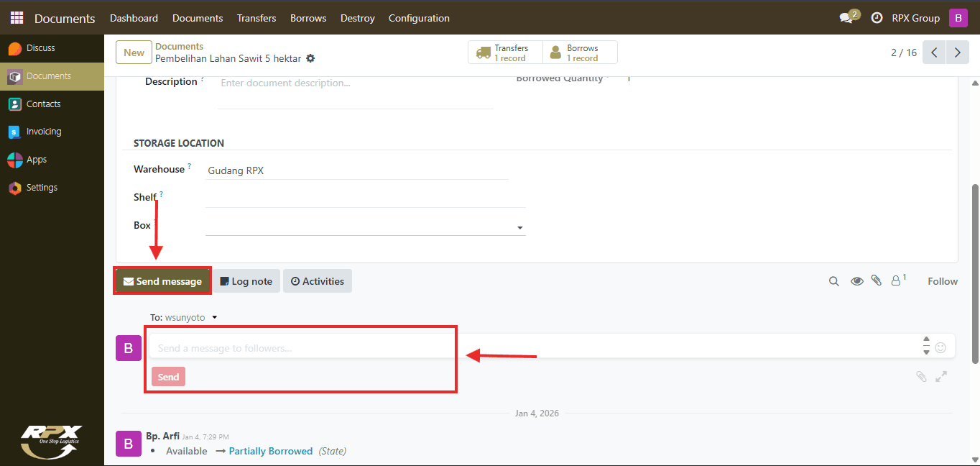
Task: Click the New button
Action: click(x=134, y=52)
